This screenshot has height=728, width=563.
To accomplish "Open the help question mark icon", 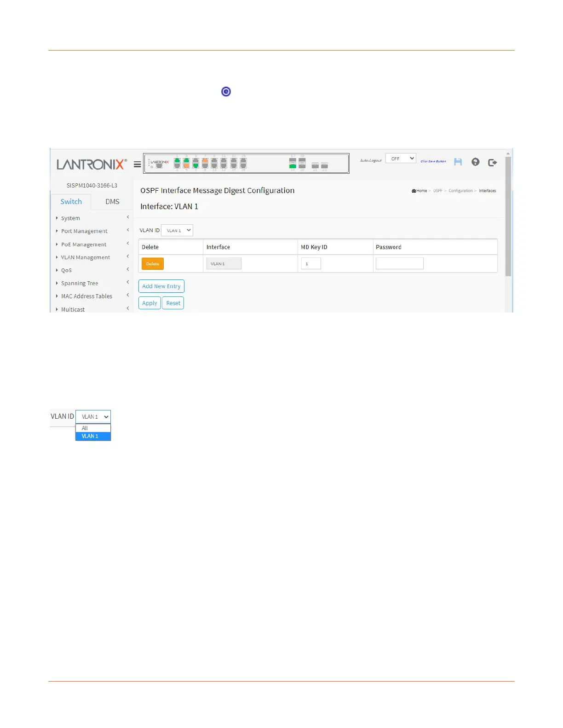I will [476, 162].
